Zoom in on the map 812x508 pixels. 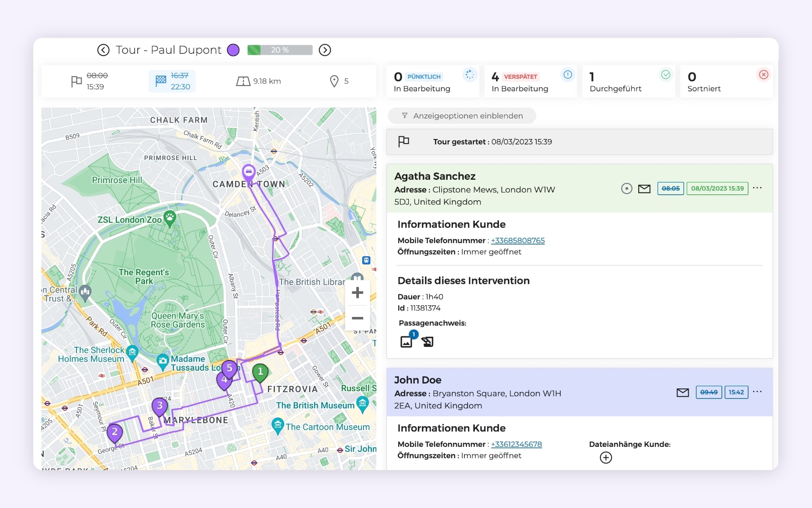coord(357,293)
